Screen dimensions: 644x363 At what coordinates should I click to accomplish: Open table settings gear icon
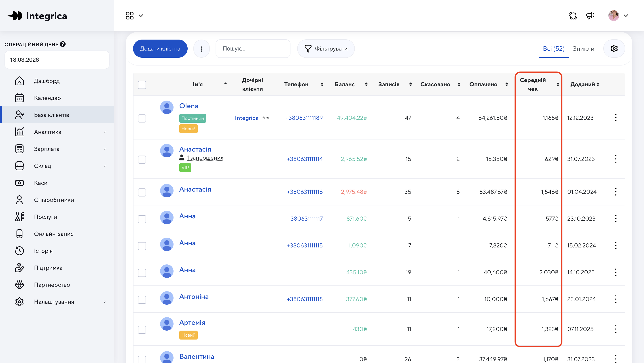coord(614,49)
